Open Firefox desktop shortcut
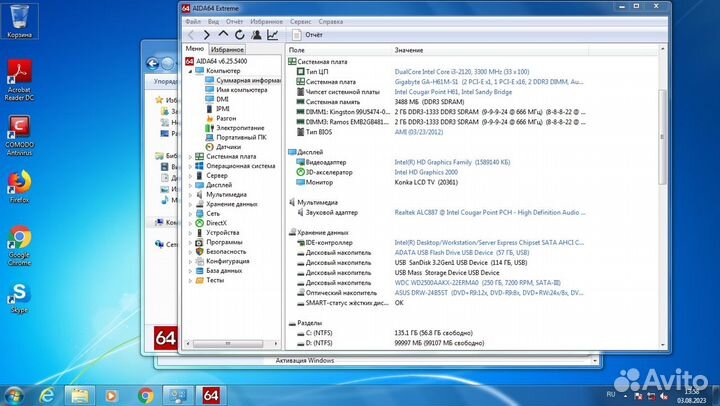720x406 pixels. tap(19, 186)
